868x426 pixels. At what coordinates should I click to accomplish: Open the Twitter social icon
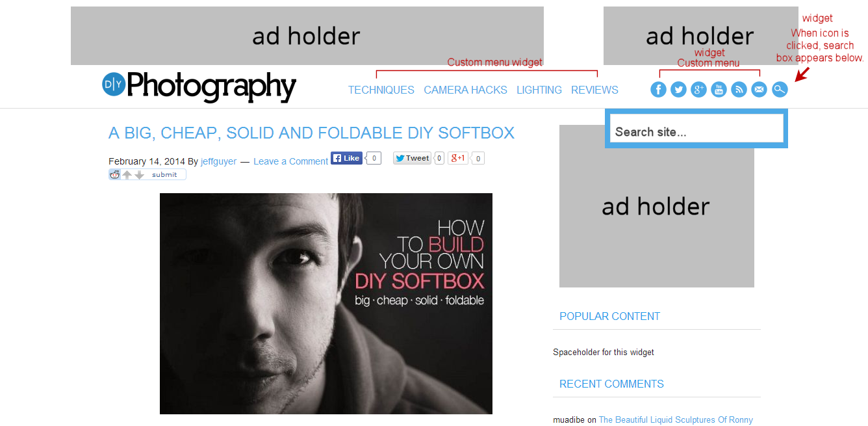coord(678,90)
